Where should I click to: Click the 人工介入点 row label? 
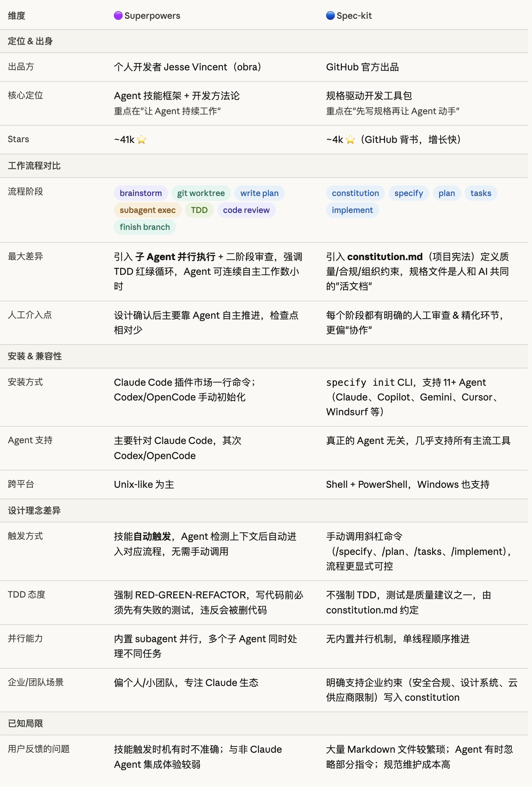pyautogui.click(x=30, y=315)
